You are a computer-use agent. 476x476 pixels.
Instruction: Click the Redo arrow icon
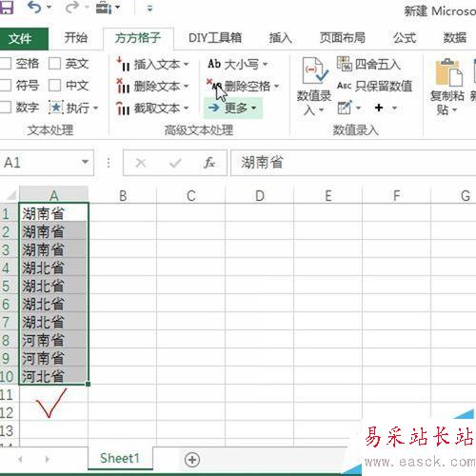click(72, 8)
